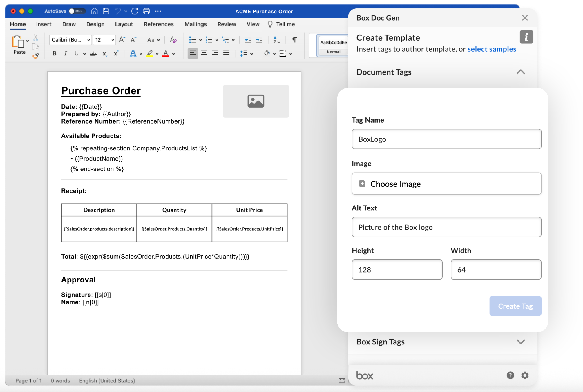Open the Mailings tab
This screenshot has height=392, width=583.
[x=195, y=24]
